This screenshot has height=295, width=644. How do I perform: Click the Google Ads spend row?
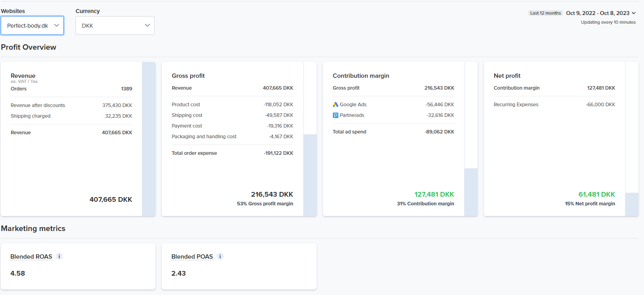(393, 105)
